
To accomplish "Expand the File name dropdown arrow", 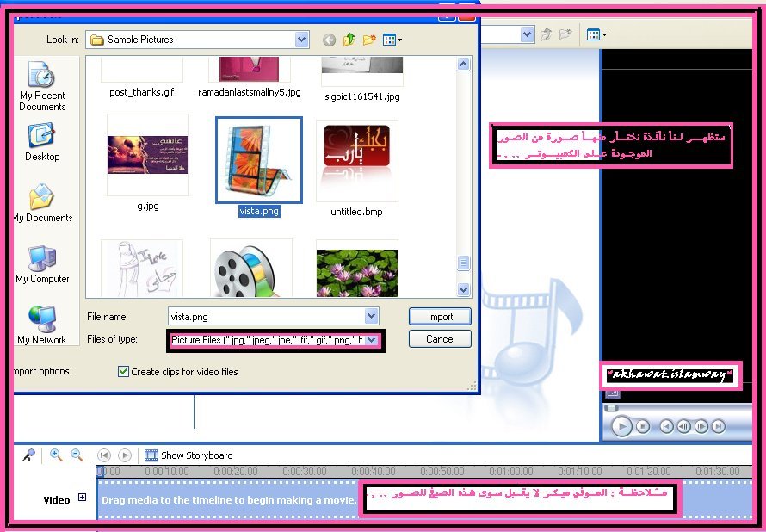I will point(371,317).
